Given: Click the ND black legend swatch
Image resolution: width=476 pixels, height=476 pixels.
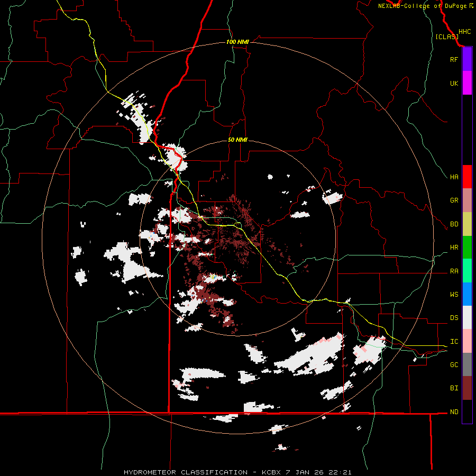Looking at the screenshot, I should [x=467, y=411].
